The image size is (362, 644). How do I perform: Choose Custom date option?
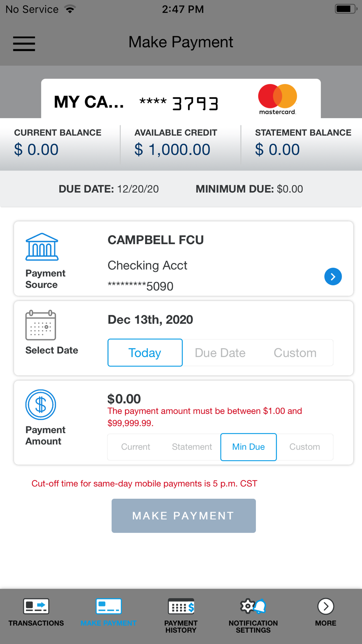(295, 353)
